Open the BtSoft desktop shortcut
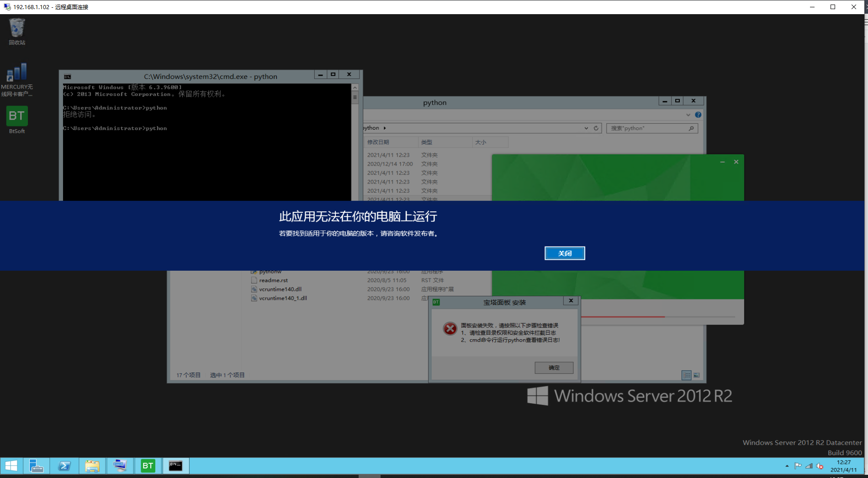The height and width of the screenshot is (478, 868). point(17,120)
